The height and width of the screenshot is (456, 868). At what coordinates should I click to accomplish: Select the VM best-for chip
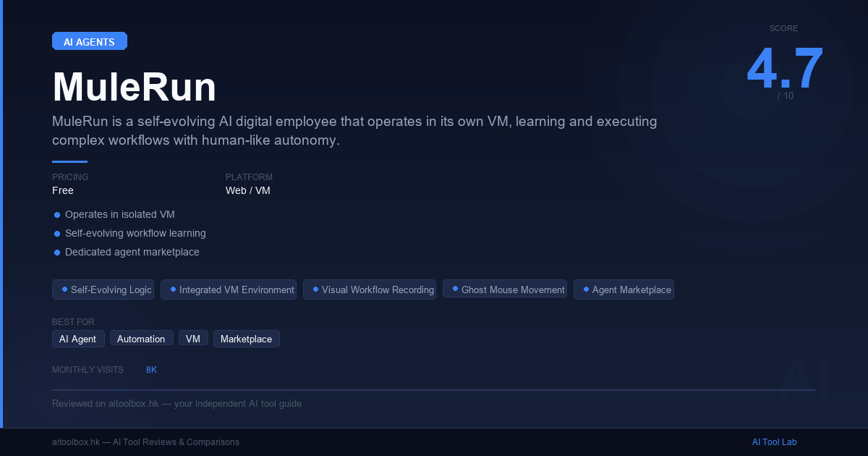(193, 339)
